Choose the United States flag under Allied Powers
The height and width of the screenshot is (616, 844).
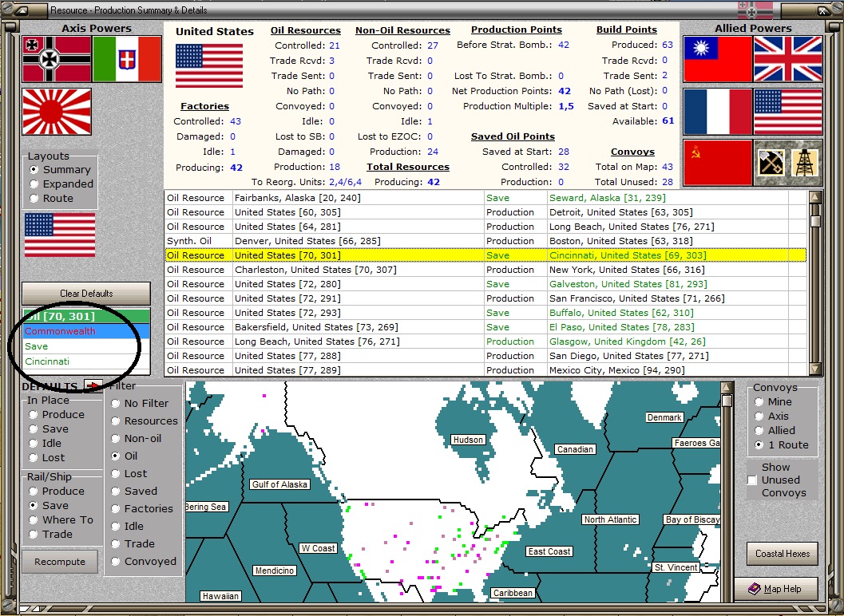coord(788,112)
